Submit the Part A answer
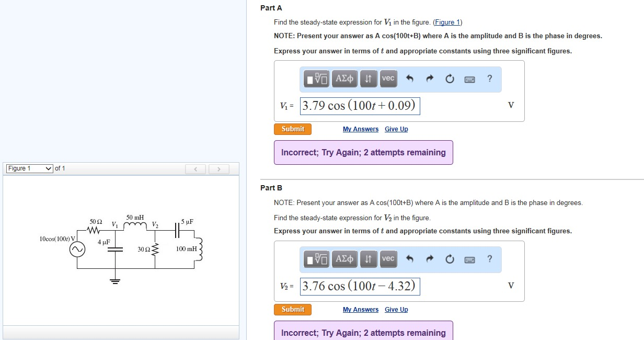 292,129
